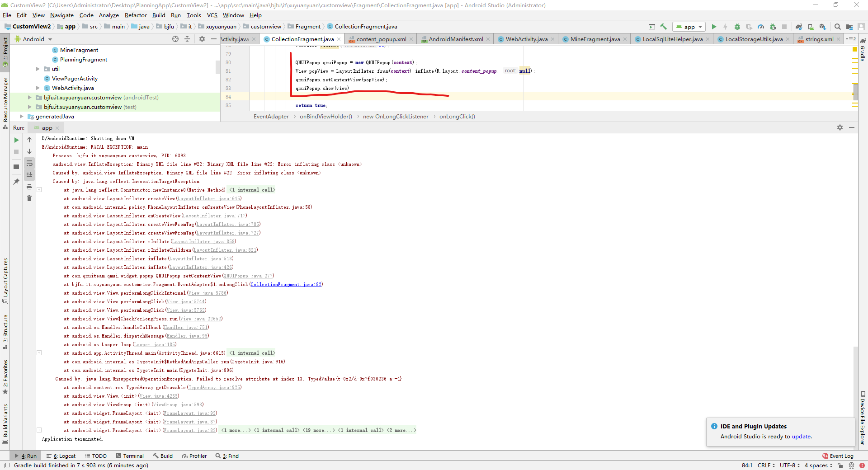Expand customview (androidTest) package
This screenshot has height=470, width=868.
(x=30, y=98)
